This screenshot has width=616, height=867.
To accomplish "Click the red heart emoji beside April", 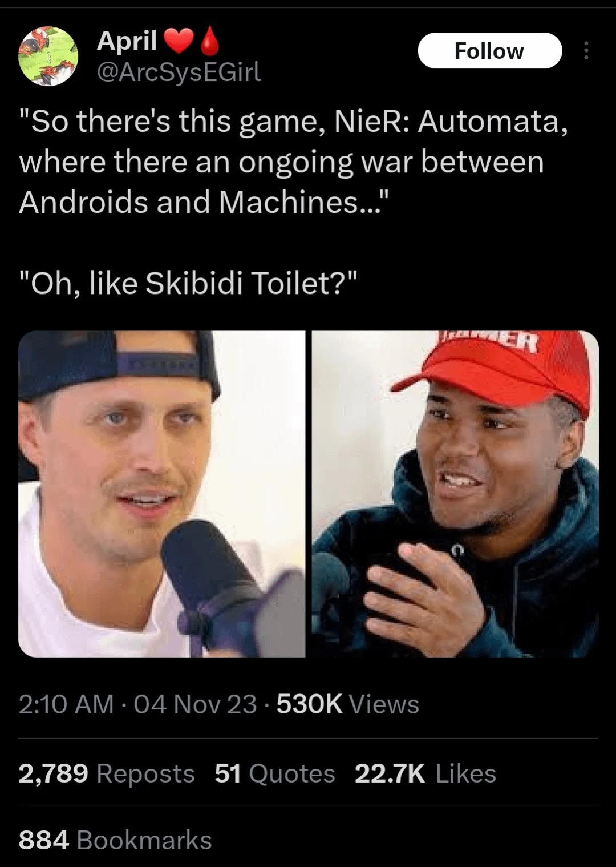I will pyautogui.click(x=177, y=42).
